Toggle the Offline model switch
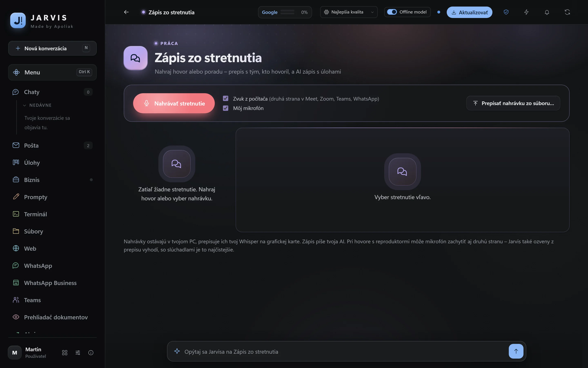The height and width of the screenshot is (368, 588). pyautogui.click(x=392, y=12)
